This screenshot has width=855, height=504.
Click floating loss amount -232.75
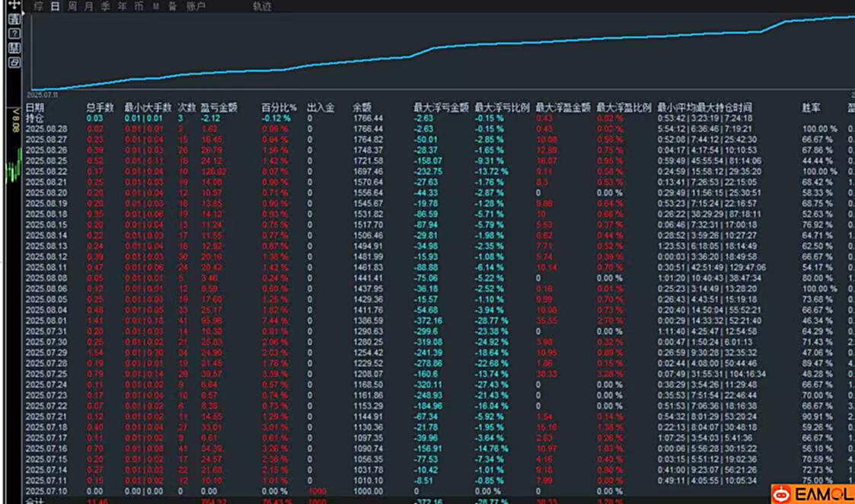pyautogui.click(x=428, y=171)
